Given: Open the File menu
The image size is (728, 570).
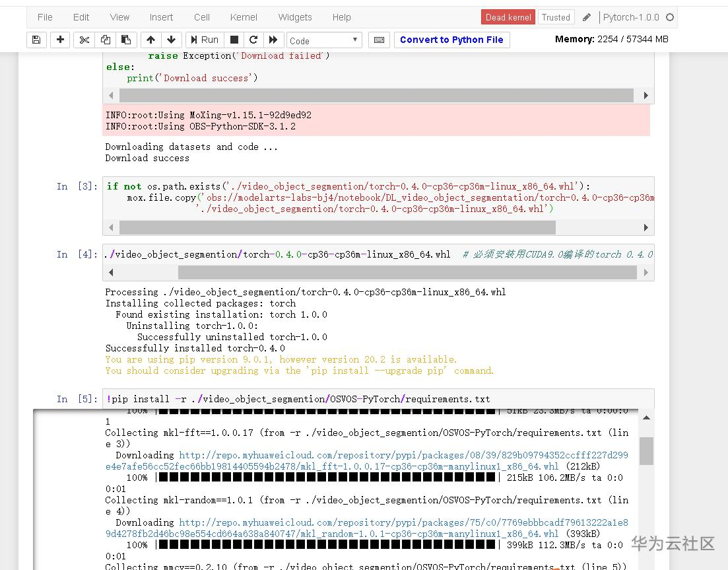Looking at the screenshot, I should (x=45, y=17).
